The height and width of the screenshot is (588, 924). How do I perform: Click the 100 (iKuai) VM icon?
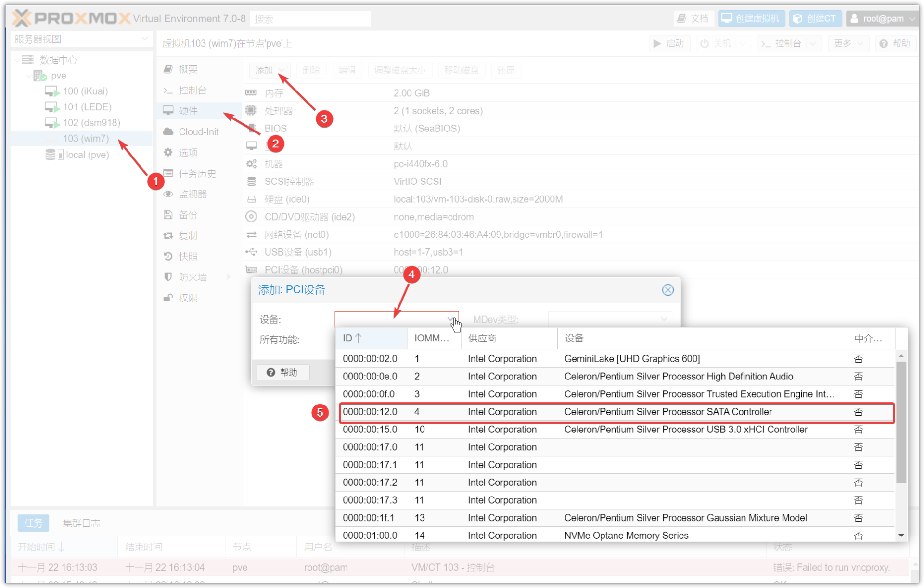(x=51, y=91)
